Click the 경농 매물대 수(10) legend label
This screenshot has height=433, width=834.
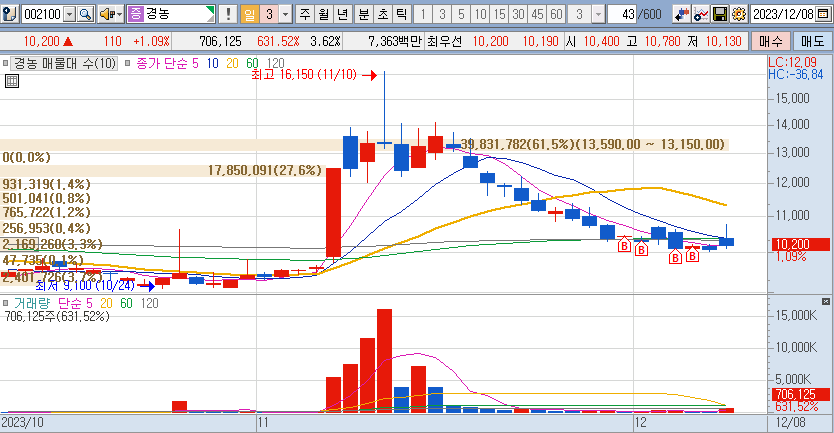click(64, 63)
